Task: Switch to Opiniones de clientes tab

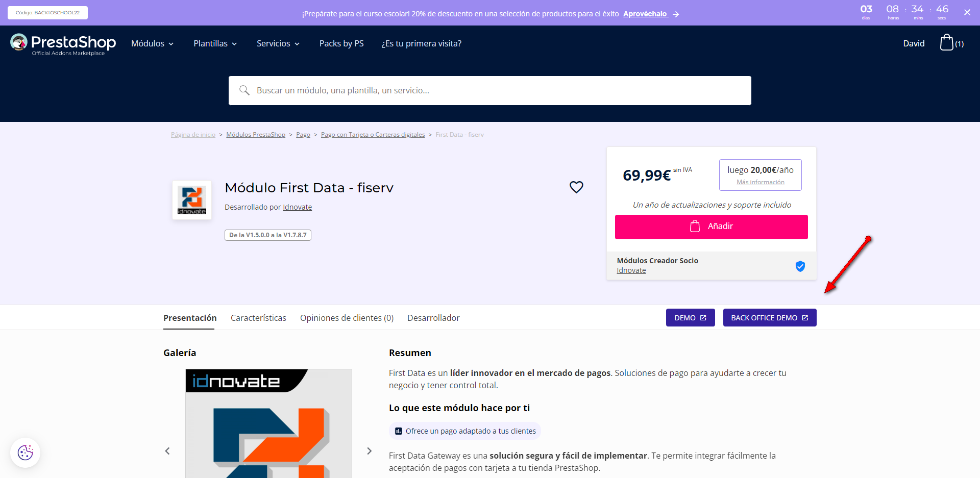Action: tap(347, 318)
